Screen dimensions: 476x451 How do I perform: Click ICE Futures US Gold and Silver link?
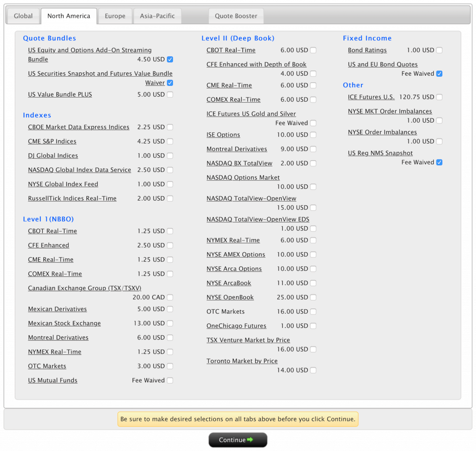(x=251, y=114)
